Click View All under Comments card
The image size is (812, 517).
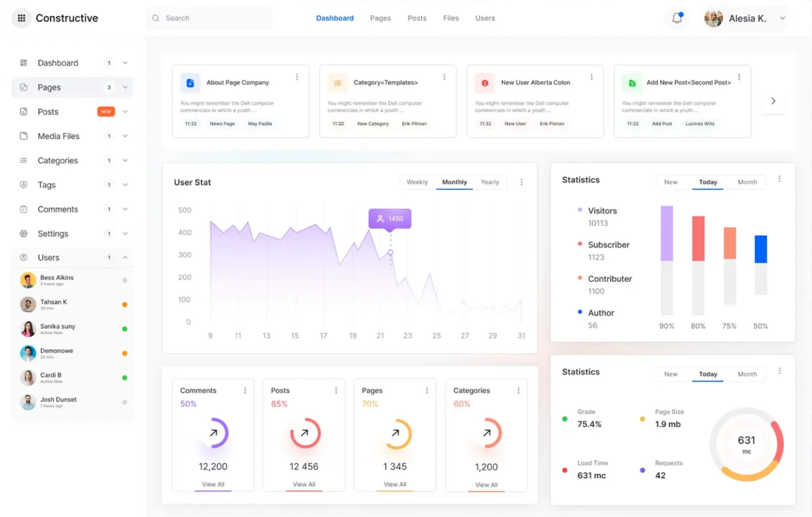tap(213, 484)
